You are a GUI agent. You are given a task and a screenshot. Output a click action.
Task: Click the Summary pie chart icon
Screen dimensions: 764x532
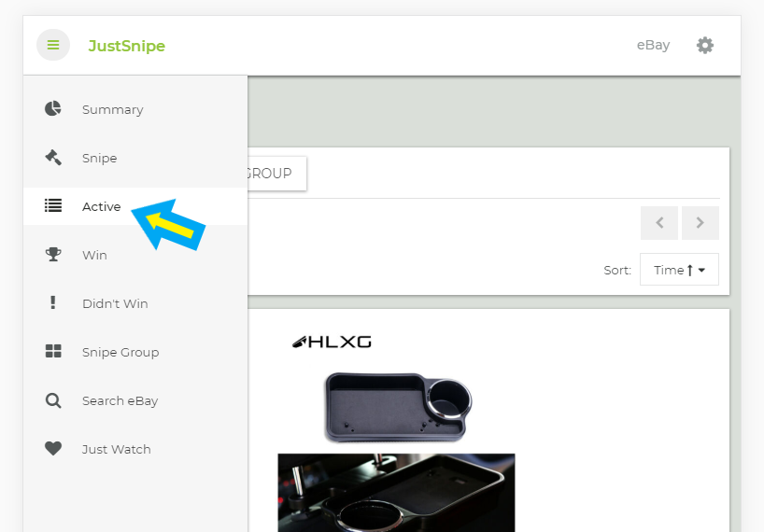(x=53, y=109)
